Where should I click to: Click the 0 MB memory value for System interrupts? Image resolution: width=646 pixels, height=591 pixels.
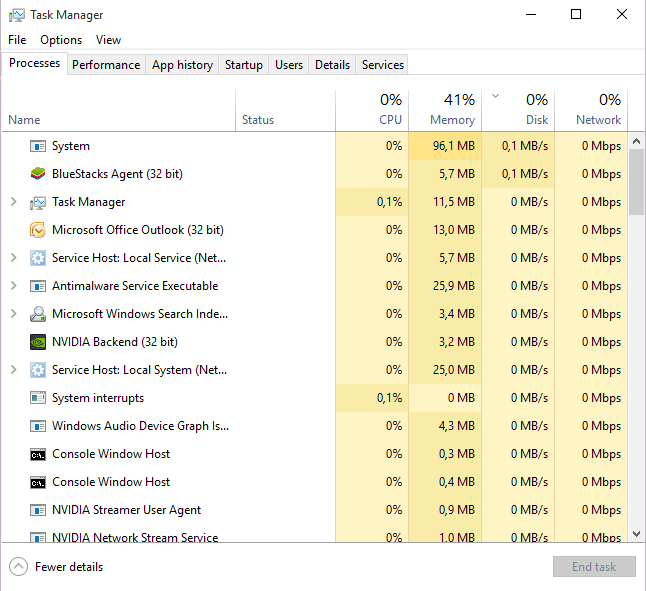coord(461,398)
